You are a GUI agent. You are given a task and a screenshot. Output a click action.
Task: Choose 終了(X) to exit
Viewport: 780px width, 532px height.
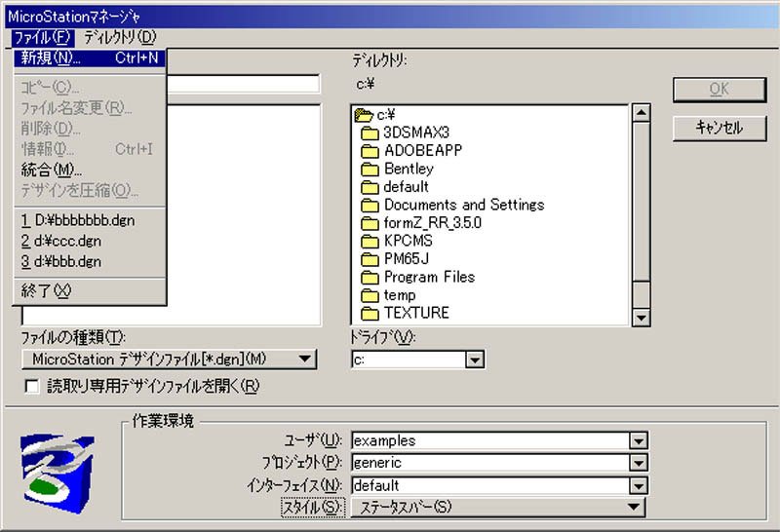tap(90, 291)
